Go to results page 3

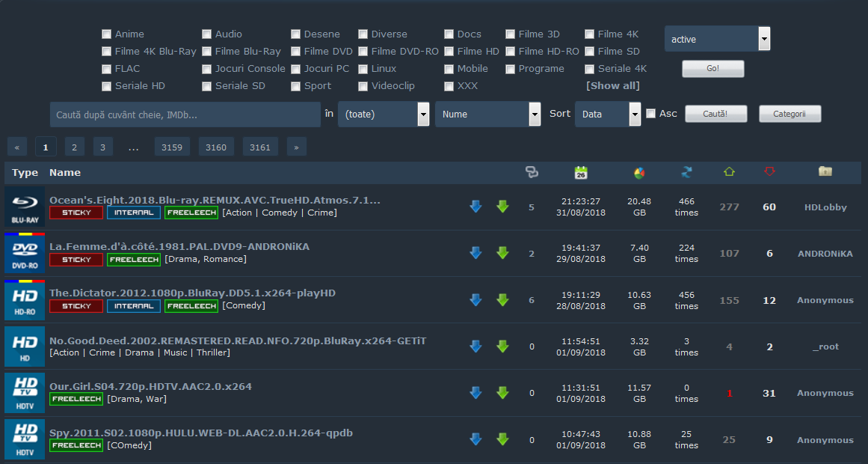pyautogui.click(x=103, y=147)
